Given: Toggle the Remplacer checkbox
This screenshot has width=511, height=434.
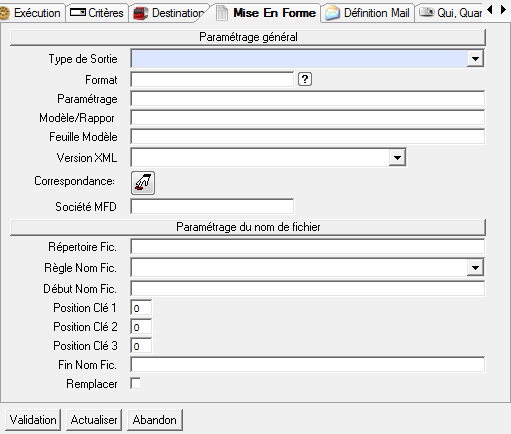Looking at the screenshot, I should [x=135, y=383].
